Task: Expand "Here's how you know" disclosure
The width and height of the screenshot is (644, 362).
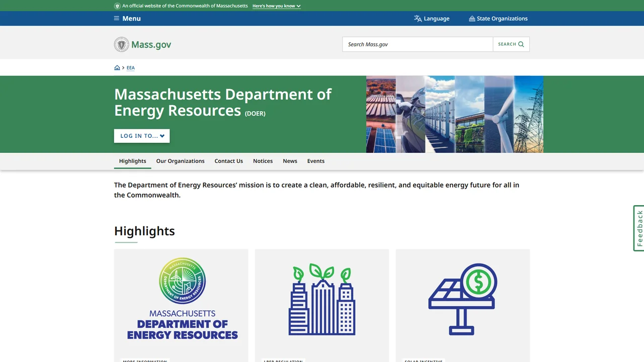Action: point(277,6)
